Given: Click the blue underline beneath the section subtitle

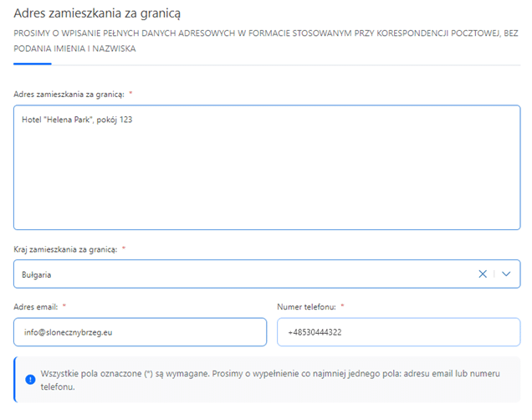Looking at the screenshot, I should 33,64.
